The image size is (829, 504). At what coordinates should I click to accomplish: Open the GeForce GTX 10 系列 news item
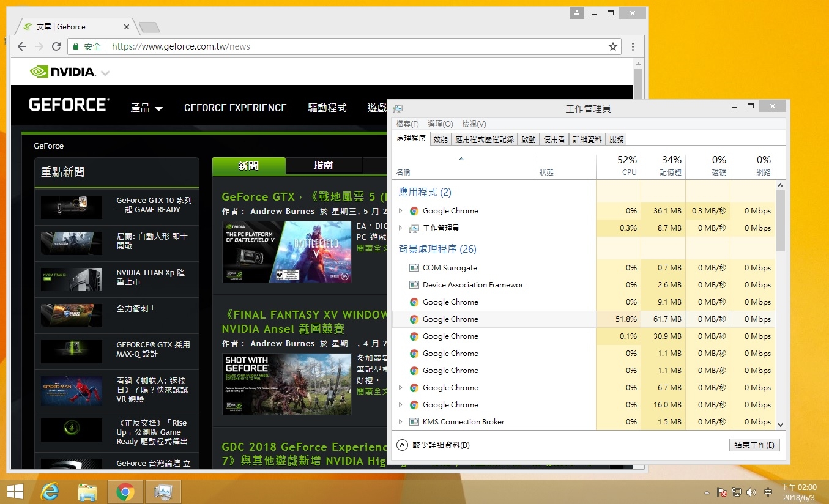pos(116,207)
